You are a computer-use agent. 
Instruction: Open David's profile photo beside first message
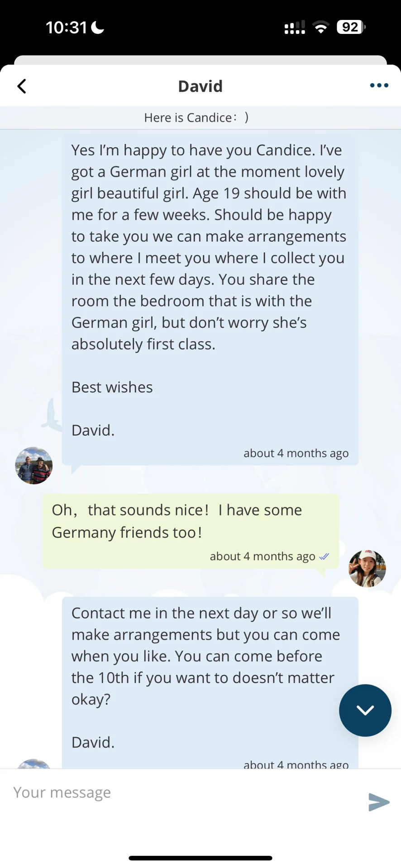[x=34, y=466]
